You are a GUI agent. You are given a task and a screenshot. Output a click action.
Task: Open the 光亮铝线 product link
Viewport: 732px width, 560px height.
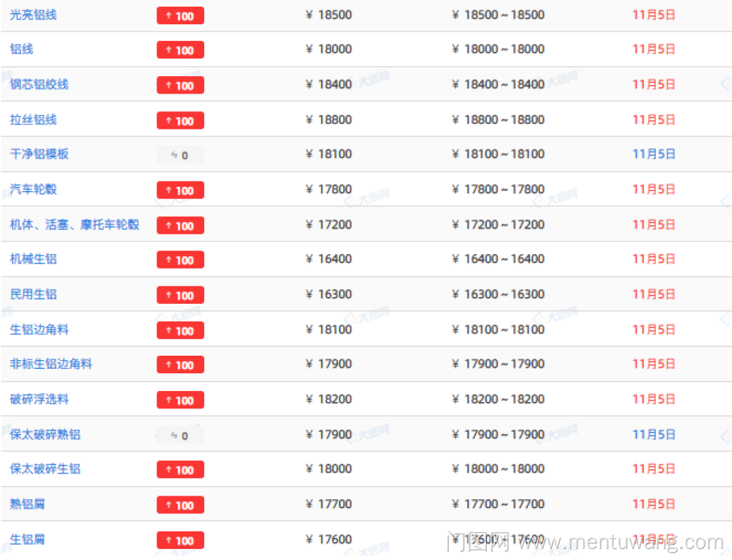pyautogui.click(x=33, y=15)
